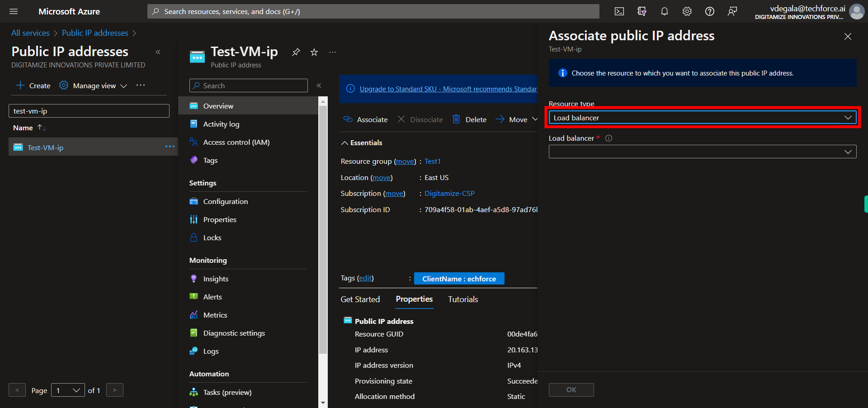
Task: Switch to Tutorials tab
Action: 463,299
